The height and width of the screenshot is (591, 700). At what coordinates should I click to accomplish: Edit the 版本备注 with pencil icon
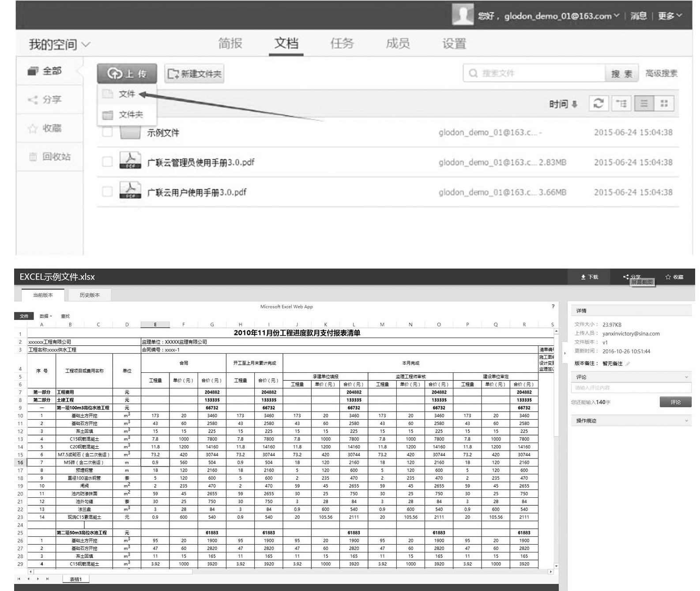tap(628, 364)
